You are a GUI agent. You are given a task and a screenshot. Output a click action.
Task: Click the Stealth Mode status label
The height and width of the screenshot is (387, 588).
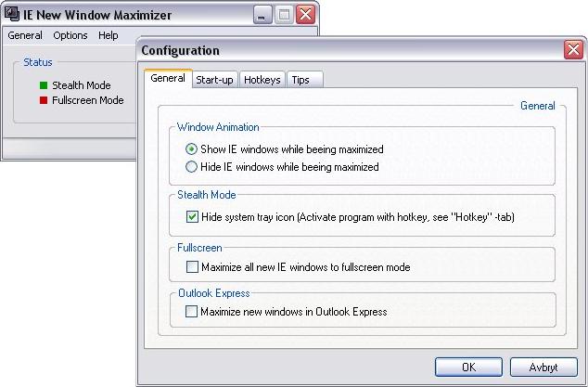(82, 85)
